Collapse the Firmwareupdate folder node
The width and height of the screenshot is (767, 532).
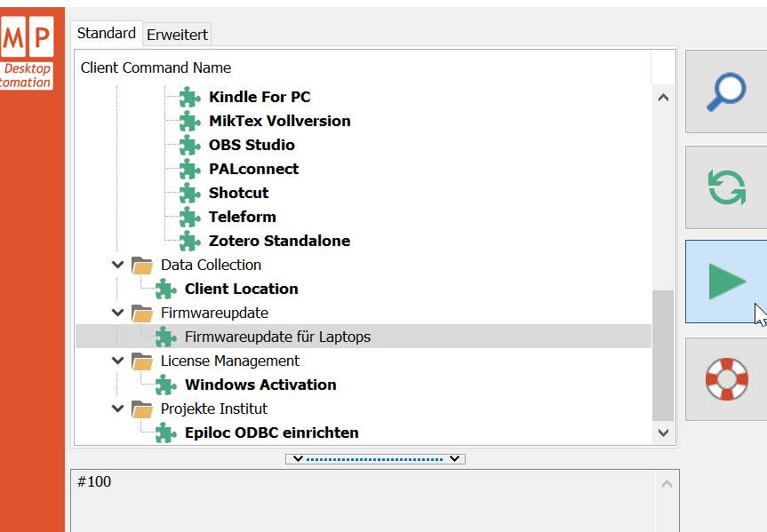point(118,313)
